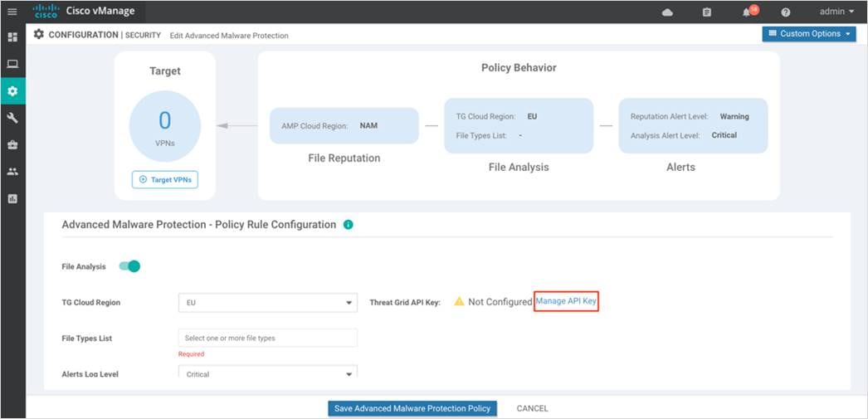Open the notifications bell icon
Screen dimensions: 868x419
click(746, 12)
